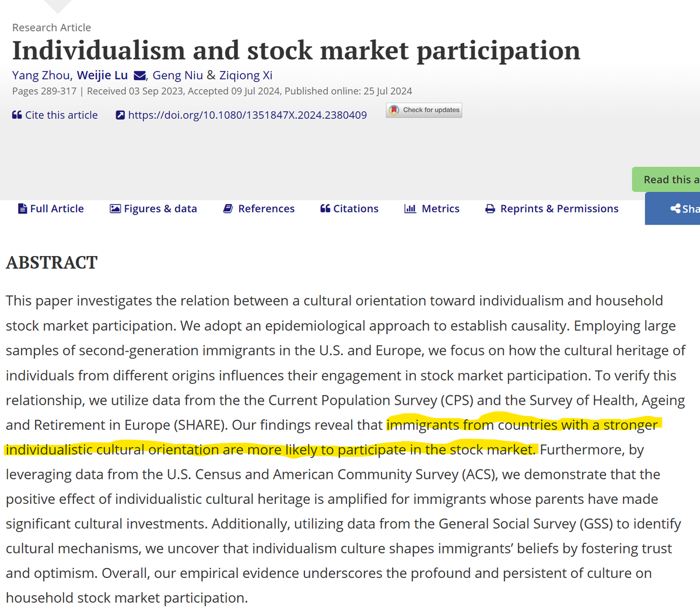Screen dimensions: 700x610
Task: Click the share icon on blue button
Action: point(675,209)
